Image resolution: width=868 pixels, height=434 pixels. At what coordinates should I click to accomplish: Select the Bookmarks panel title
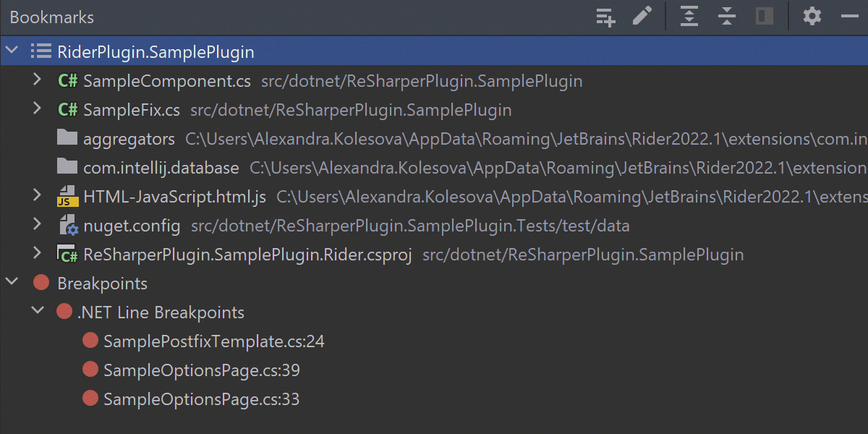pos(51,17)
